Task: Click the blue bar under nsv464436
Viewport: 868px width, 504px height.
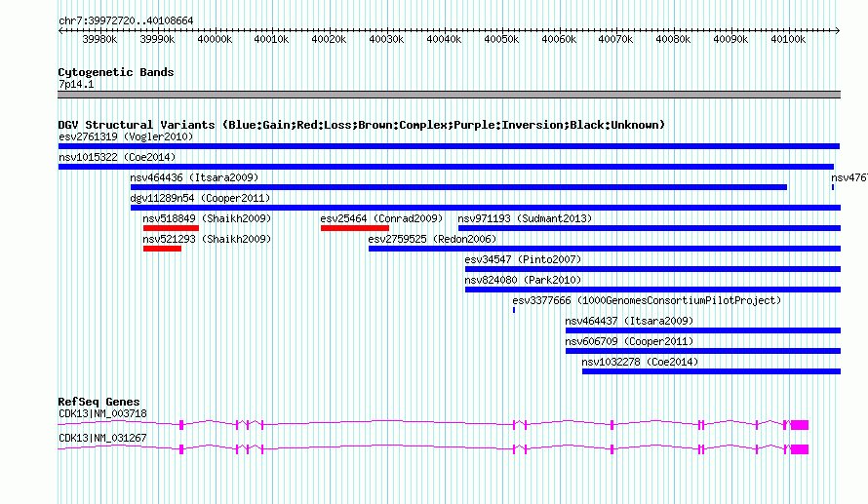Action: coord(458,187)
